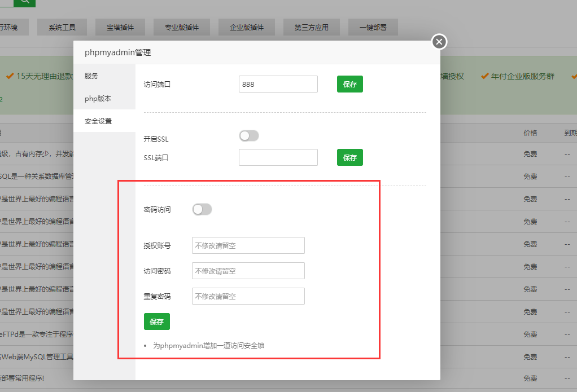Switch to the php版本 sidebar tab
This screenshot has height=392, width=577.
click(x=98, y=99)
